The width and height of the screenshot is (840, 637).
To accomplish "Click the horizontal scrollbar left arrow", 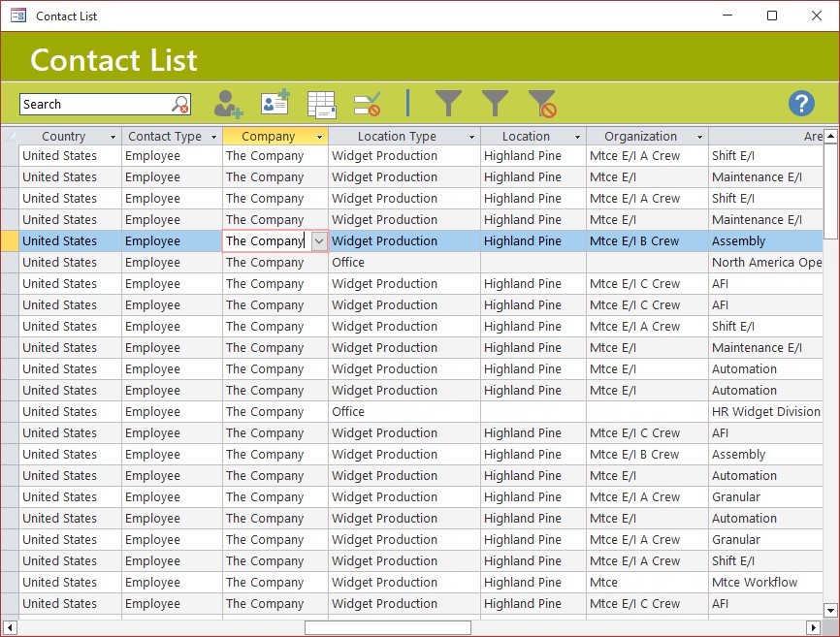I will click(10, 627).
